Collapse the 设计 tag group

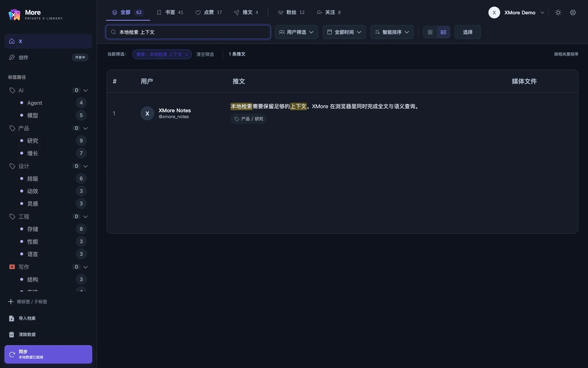tap(86, 166)
